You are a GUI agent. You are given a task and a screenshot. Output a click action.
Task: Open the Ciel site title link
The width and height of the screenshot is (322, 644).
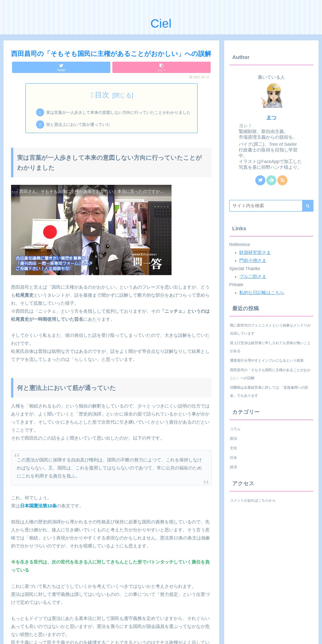pyautogui.click(x=161, y=24)
